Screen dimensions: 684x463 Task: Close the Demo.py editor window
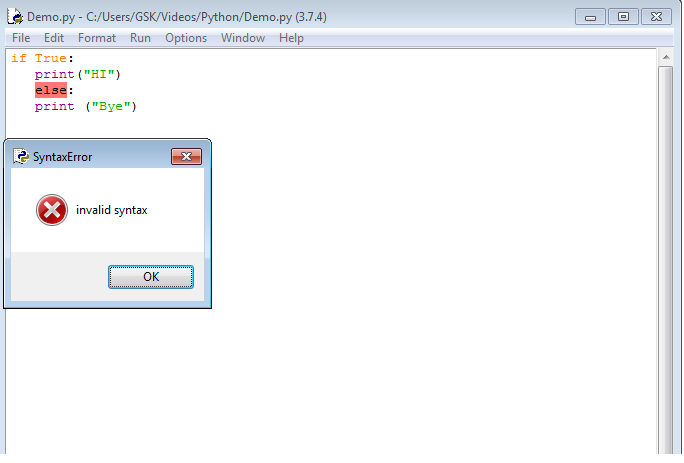click(x=656, y=17)
